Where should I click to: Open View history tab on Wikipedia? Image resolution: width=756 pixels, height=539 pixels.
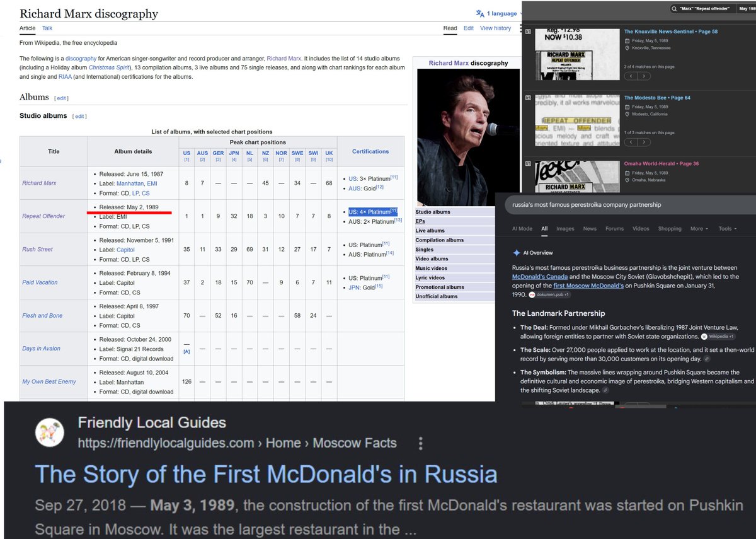[x=496, y=28]
